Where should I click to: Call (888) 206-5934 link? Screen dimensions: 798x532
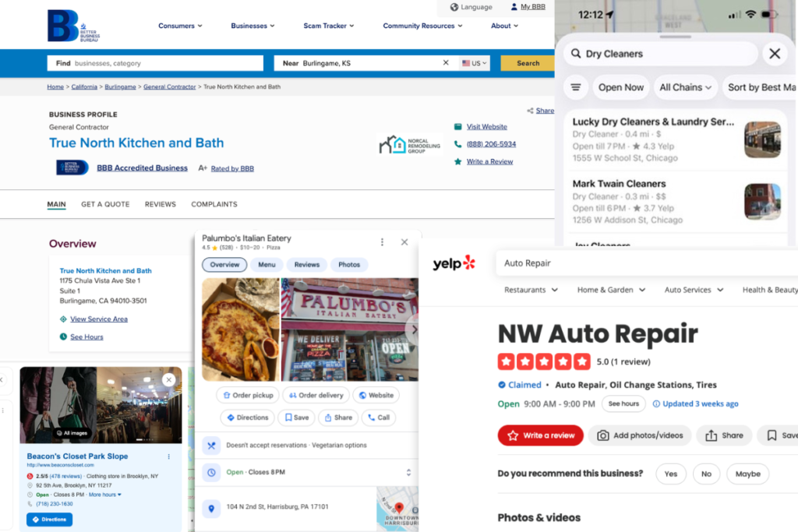491,144
